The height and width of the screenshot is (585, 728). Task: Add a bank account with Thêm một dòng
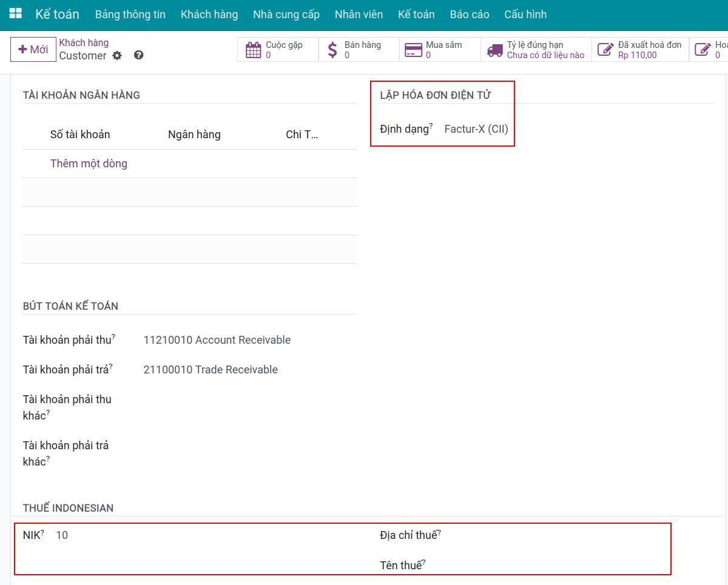point(89,164)
